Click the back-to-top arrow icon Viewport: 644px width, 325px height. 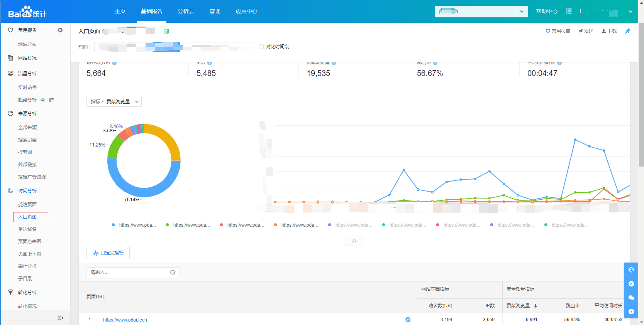click(x=631, y=312)
